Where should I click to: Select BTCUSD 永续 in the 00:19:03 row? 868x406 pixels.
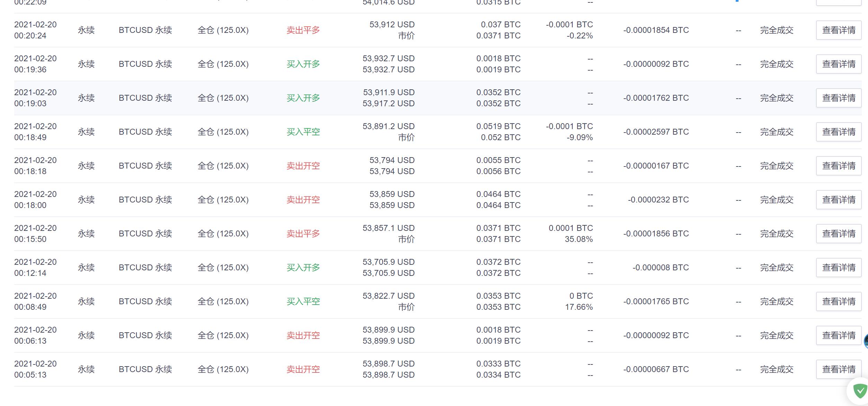[x=145, y=98]
